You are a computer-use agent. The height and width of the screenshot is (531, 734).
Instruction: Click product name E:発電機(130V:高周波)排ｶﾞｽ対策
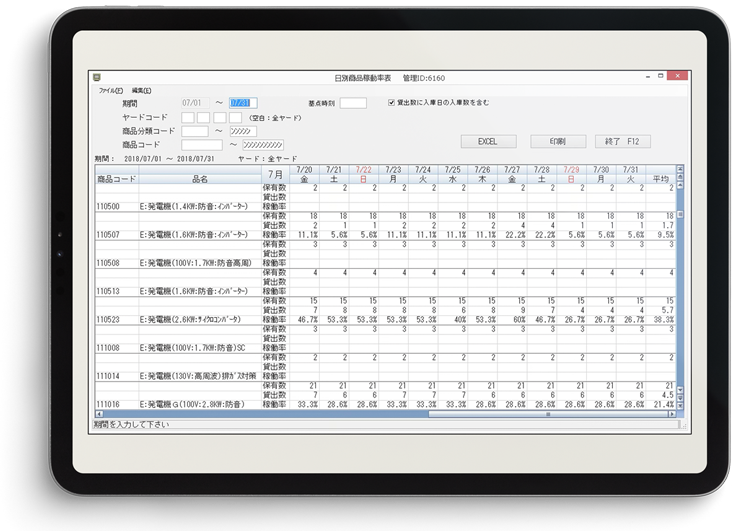tap(198, 376)
